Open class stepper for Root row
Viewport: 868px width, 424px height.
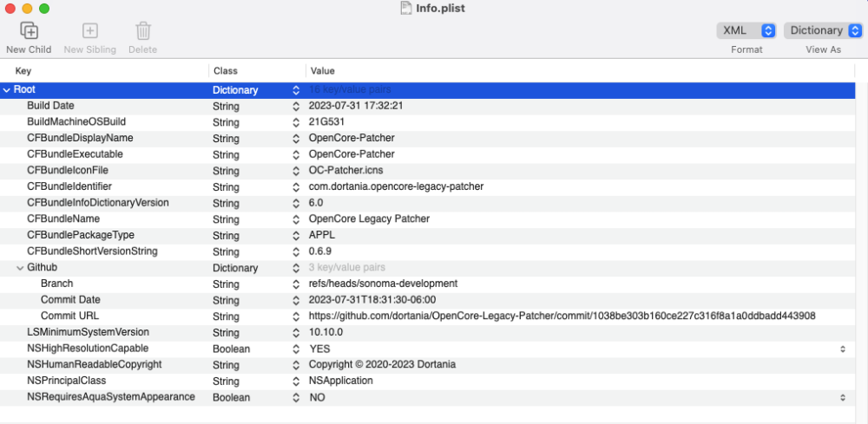[x=296, y=90]
